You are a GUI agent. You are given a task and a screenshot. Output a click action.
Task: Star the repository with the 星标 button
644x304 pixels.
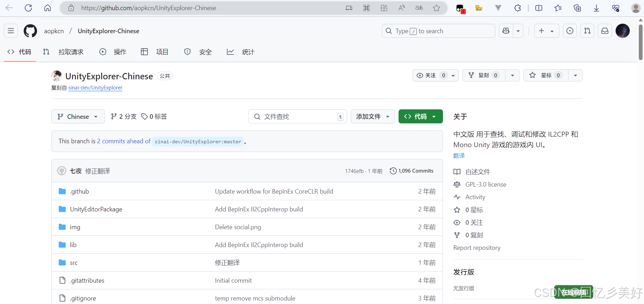546,75
